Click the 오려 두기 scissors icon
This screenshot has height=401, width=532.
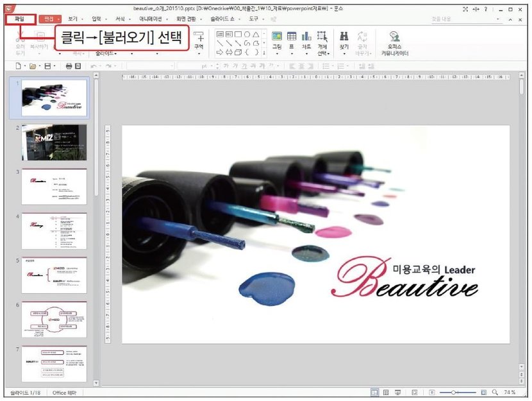point(21,37)
